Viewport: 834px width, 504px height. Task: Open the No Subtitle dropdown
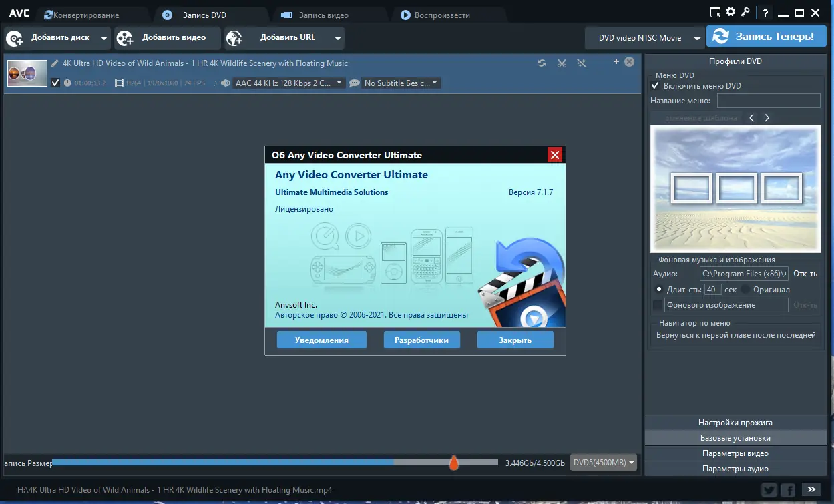(x=401, y=83)
